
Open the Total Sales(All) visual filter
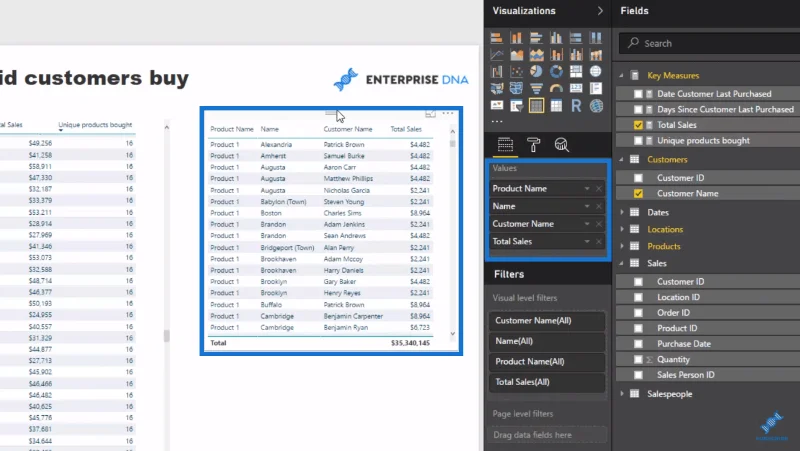coord(547,382)
